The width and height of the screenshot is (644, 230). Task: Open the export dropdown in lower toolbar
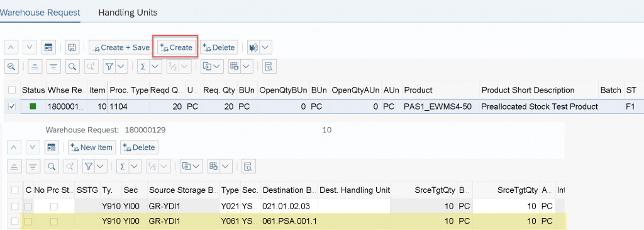(196, 166)
